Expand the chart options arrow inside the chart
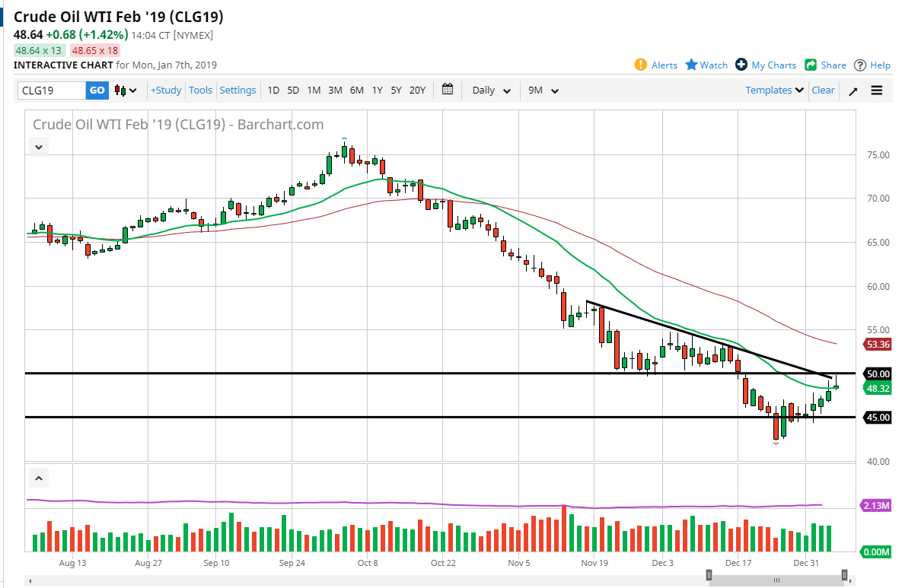The width and height of the screenshot is (902, 588). (x=38, y=147)
